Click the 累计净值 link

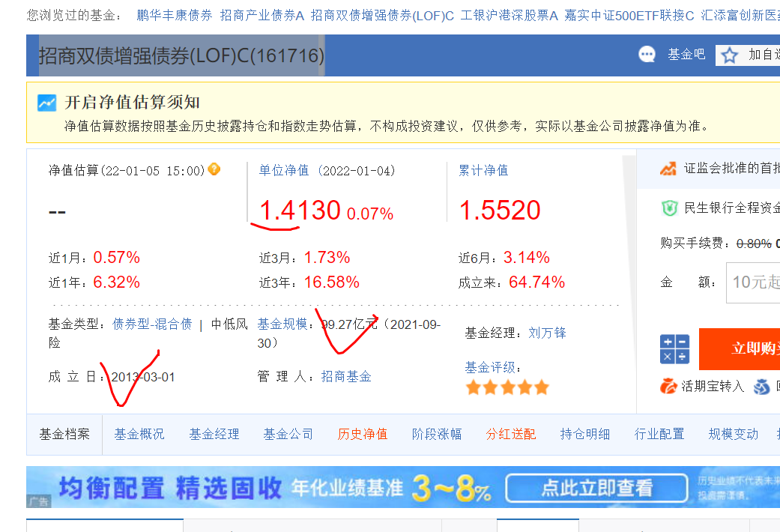[x=483, y=171]
